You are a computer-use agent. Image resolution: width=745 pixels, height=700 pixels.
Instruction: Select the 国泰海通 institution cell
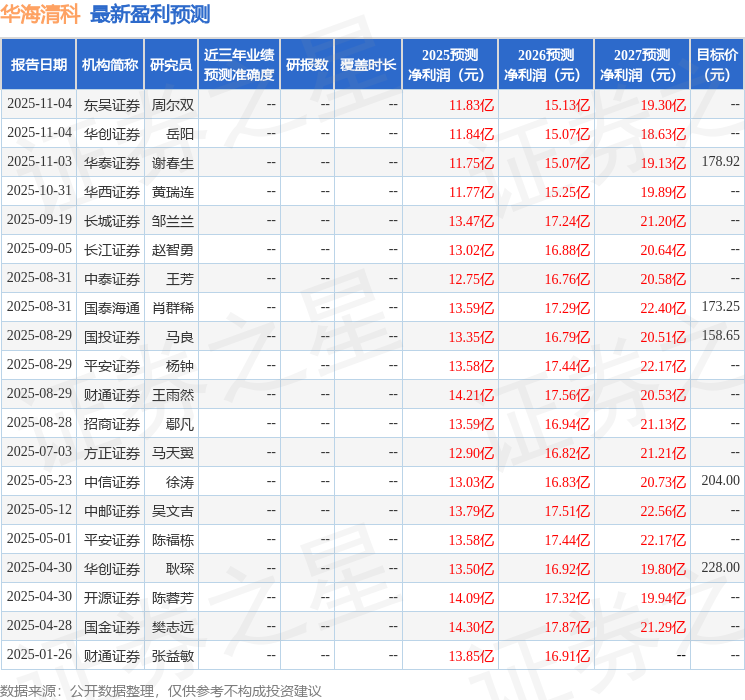pos(112,308)
